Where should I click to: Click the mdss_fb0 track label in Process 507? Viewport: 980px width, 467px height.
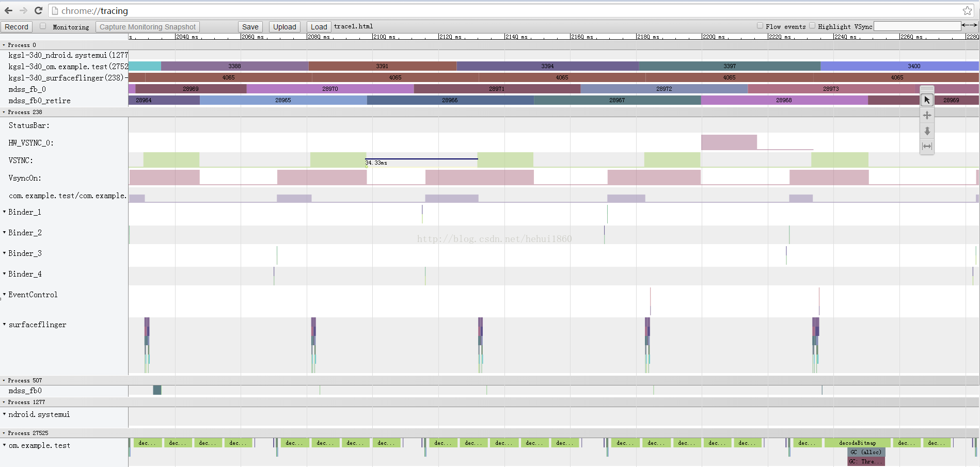tap(25, 391)
